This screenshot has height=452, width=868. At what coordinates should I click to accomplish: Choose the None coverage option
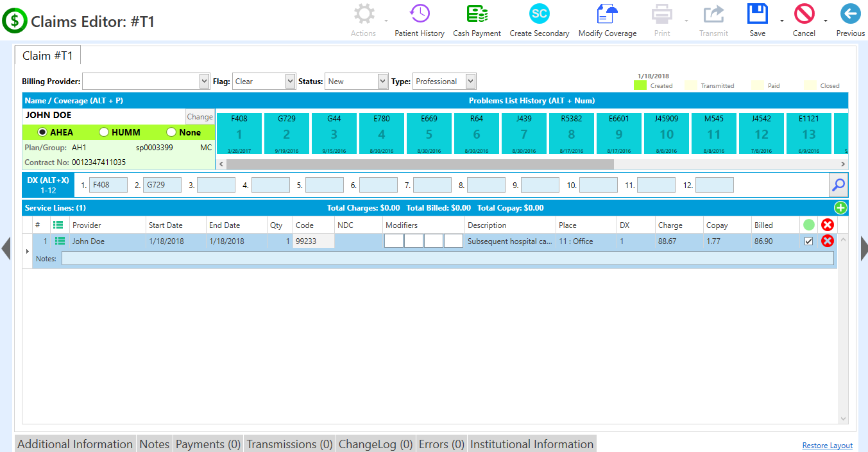[171, 132]
